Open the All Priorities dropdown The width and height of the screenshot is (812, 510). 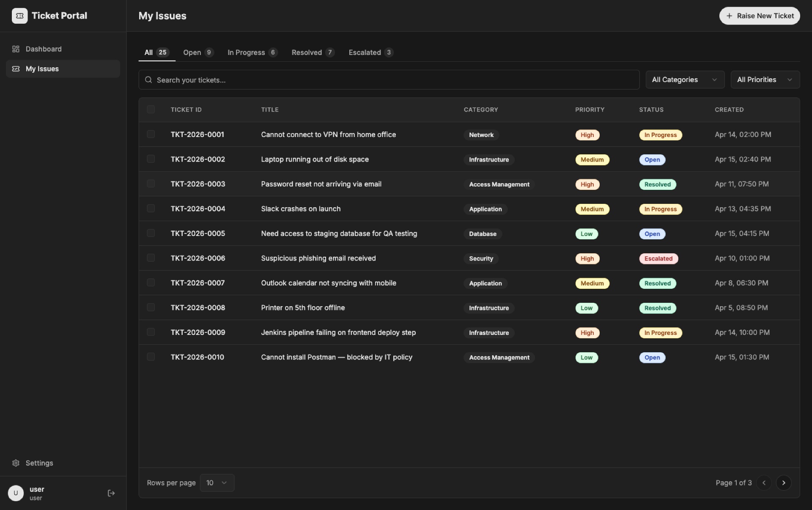(765, 80)
